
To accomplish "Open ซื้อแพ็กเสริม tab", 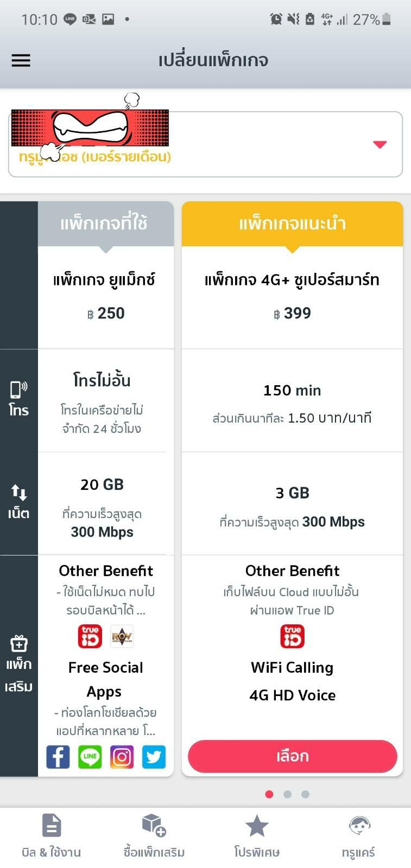I will [154, 836].
